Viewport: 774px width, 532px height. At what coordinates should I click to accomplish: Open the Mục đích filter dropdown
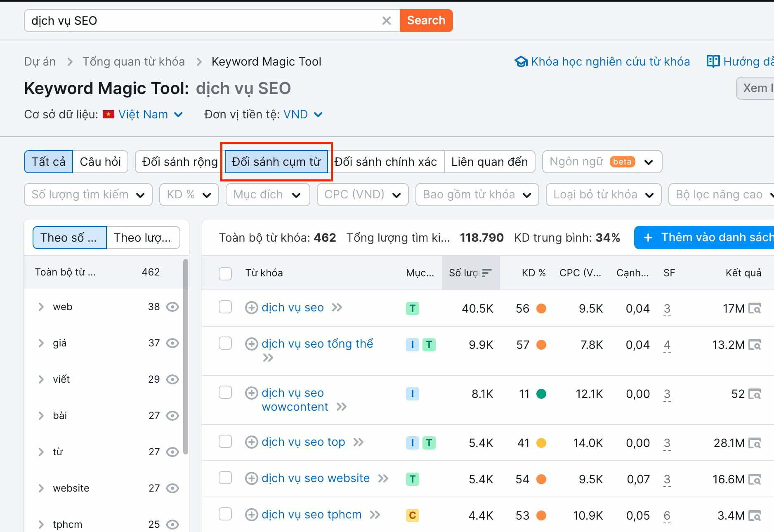pyautogui.click(x=268, y=195)
